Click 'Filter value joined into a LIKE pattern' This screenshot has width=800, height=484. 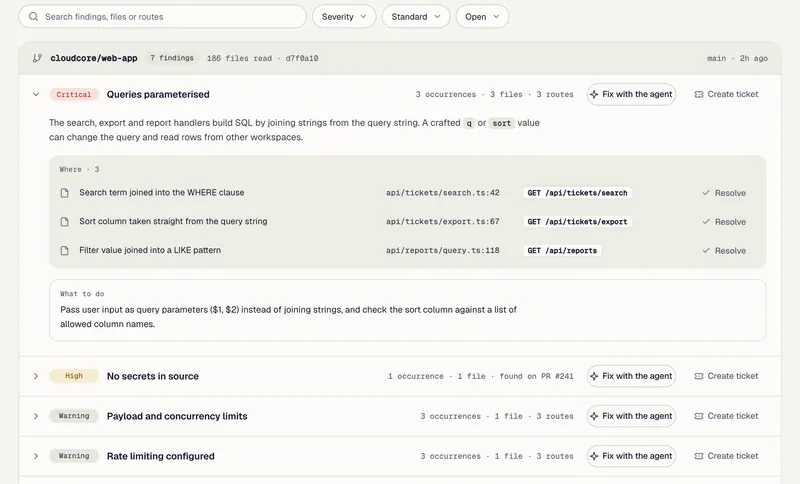point(150,250)
